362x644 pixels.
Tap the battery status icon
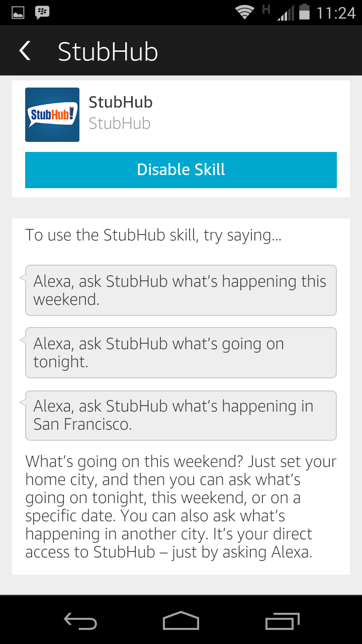coord(304,13)
